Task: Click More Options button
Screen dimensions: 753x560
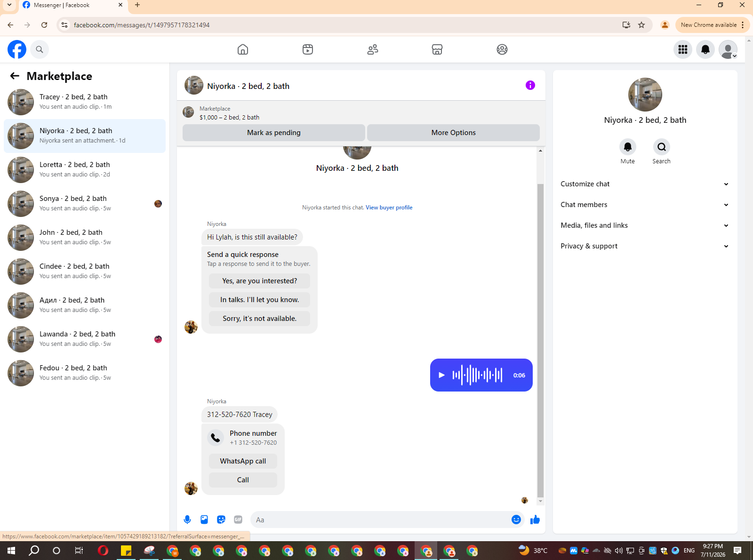Action: pyautogui.click(x=454, y=133)
